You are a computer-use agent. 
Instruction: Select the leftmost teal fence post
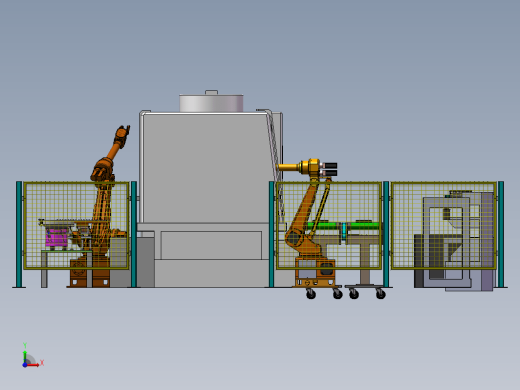click(19, 234)
